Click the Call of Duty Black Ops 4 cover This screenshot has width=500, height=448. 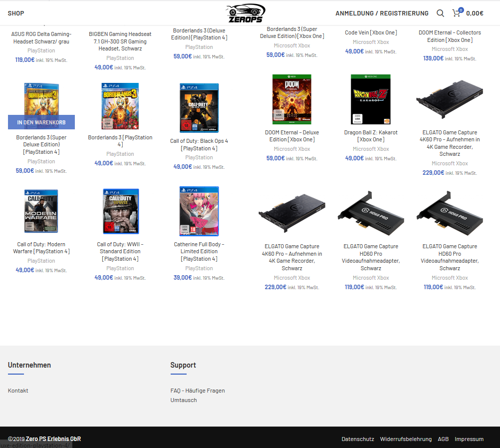coord(199,108)
